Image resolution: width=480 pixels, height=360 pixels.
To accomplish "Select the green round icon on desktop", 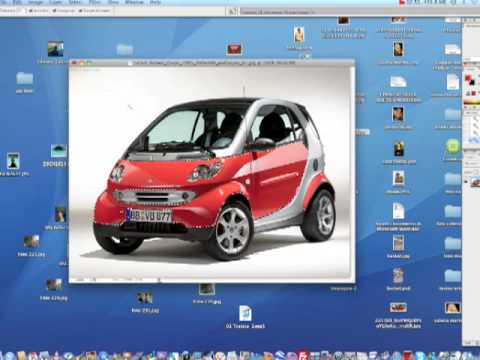I will click(x=453, y=146).
